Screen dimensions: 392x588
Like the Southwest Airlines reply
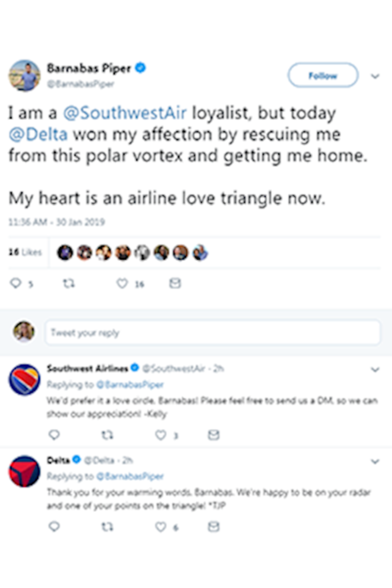pos(161,435)
